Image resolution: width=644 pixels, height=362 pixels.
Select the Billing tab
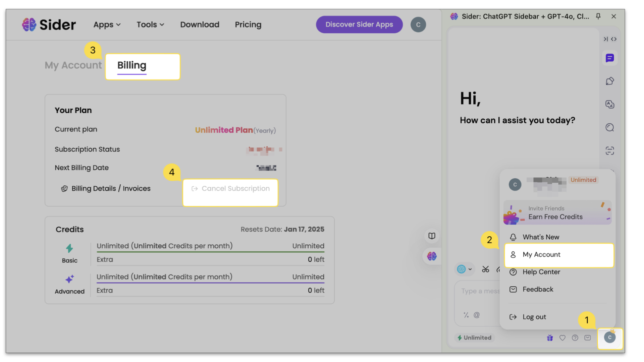(132, 65)
